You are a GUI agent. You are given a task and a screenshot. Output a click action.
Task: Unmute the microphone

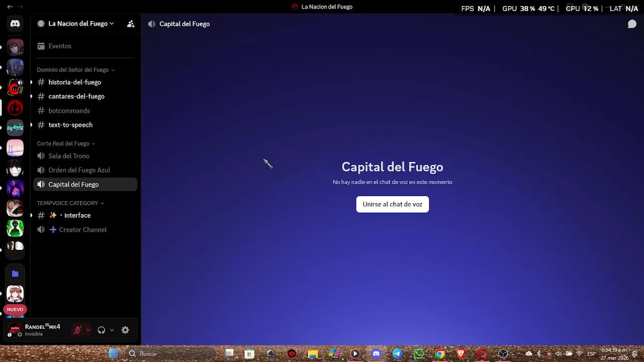click(77, 330)
